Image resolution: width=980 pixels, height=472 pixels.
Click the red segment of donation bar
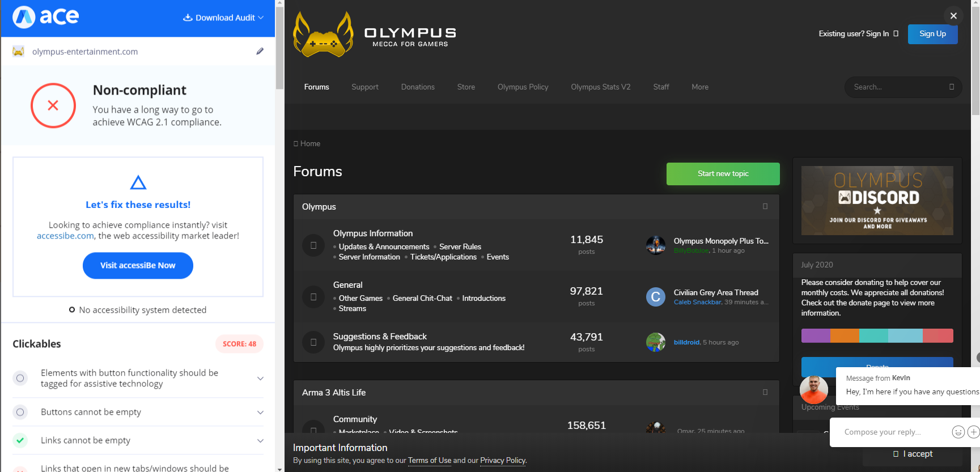[938, 335]
